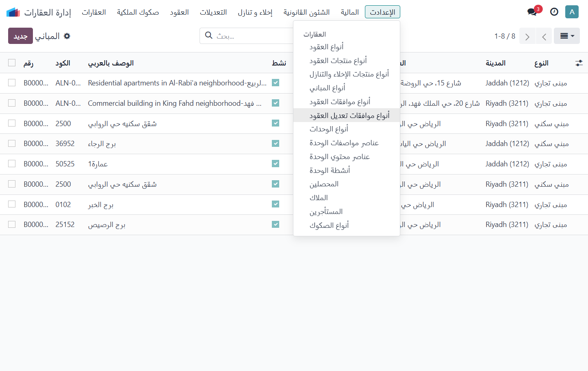Select أنواع المباني menu item

(x=347, y=88)
